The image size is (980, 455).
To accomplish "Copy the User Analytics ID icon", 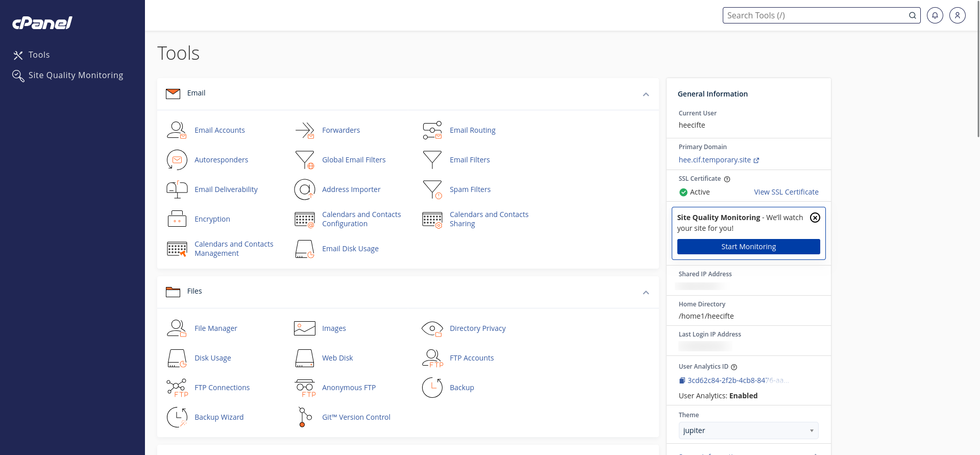I will point(682,380).
